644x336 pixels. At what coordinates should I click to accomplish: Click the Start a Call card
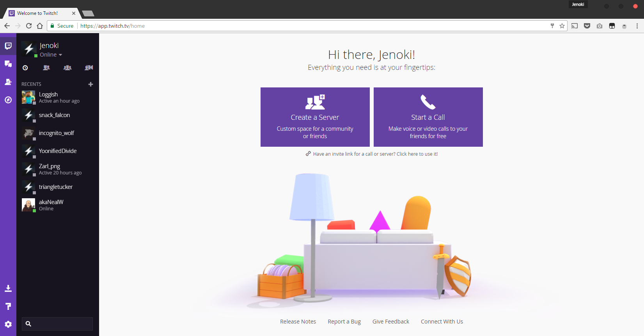tap(428, 117)
